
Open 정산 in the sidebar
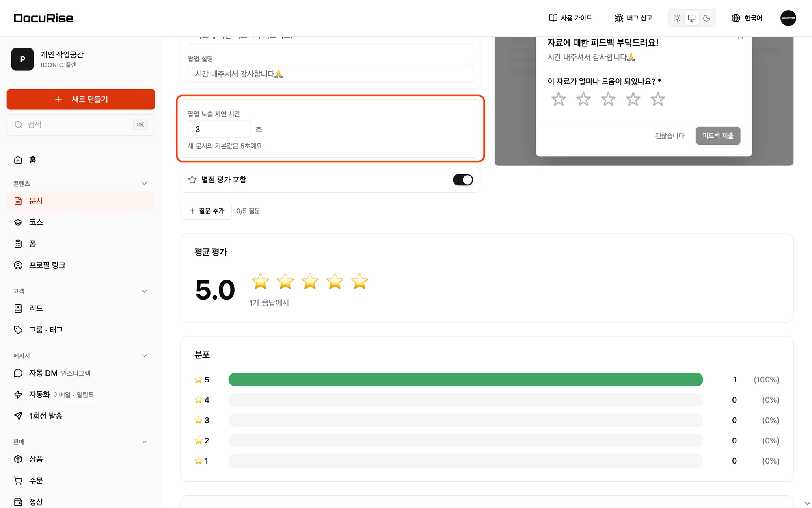(x=81, y=502)
